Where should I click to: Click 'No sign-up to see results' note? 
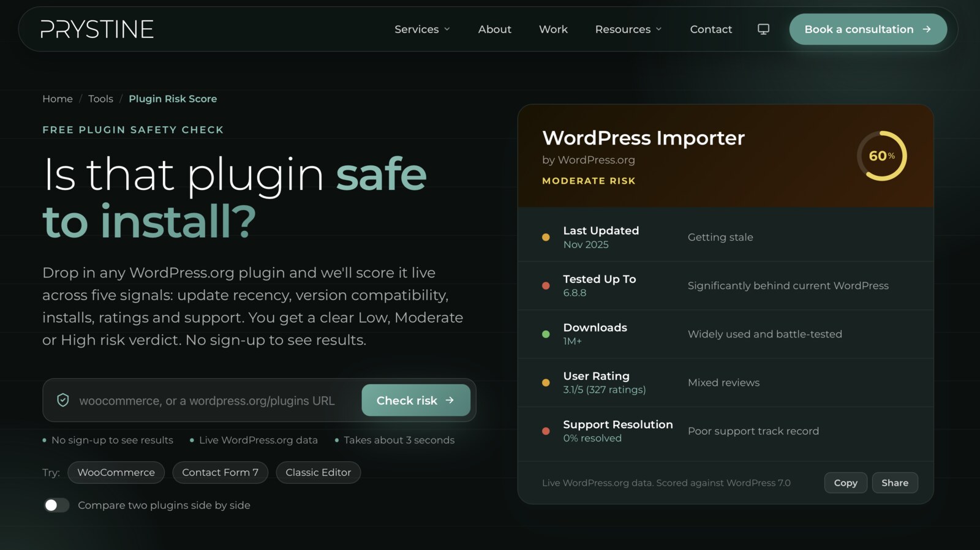[112, 440]
